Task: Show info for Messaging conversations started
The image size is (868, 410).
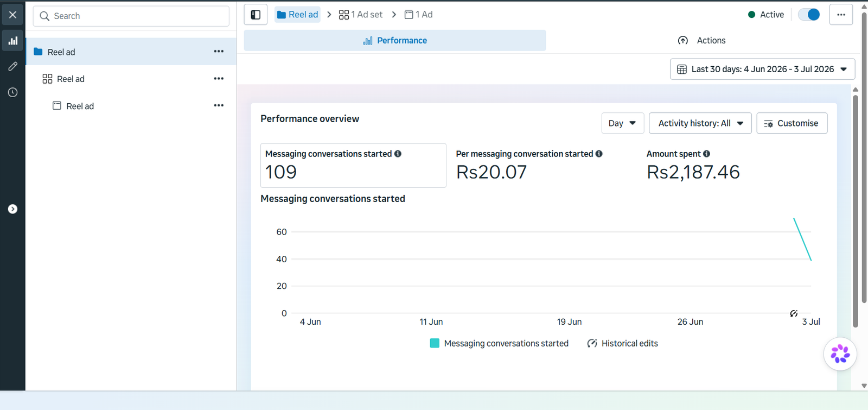Action: coord(398,154)
